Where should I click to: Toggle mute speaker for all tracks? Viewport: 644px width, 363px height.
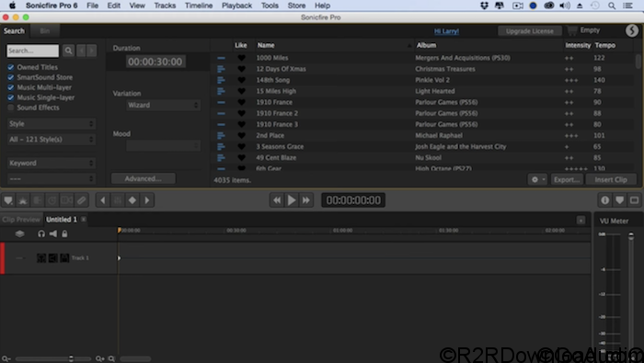tap(53, 233)
